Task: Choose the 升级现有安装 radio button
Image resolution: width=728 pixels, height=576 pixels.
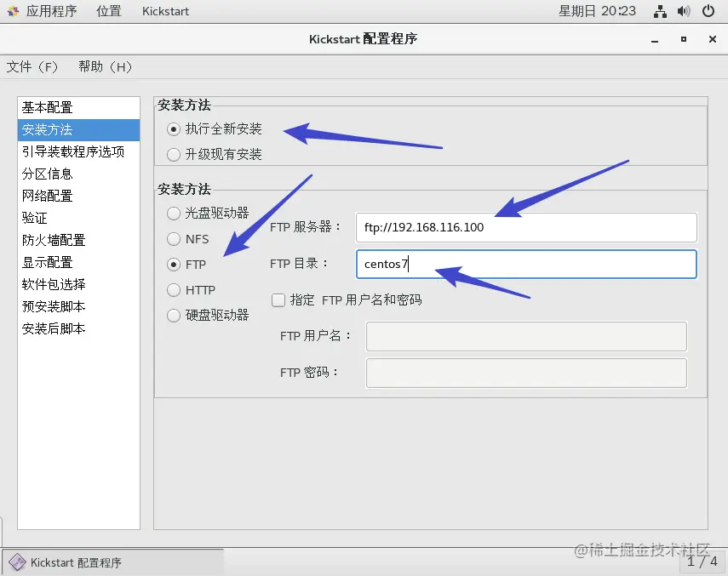Action: pyautogui.click(x=174, y=155)
